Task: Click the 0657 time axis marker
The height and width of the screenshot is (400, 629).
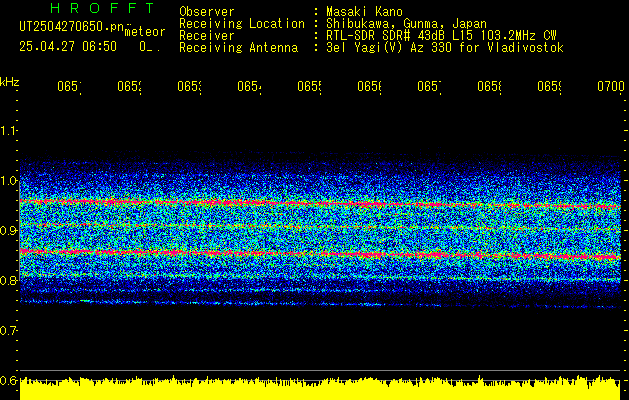Action: 429,86
